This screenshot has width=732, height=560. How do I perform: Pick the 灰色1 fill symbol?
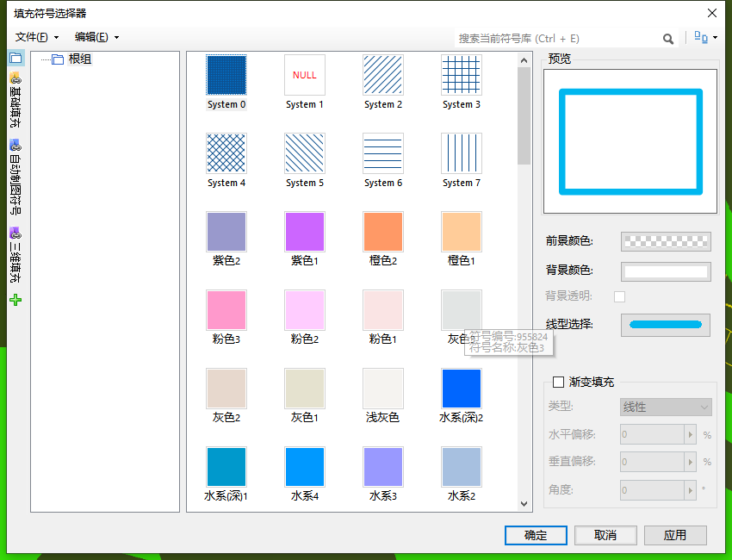pos(305,389)
